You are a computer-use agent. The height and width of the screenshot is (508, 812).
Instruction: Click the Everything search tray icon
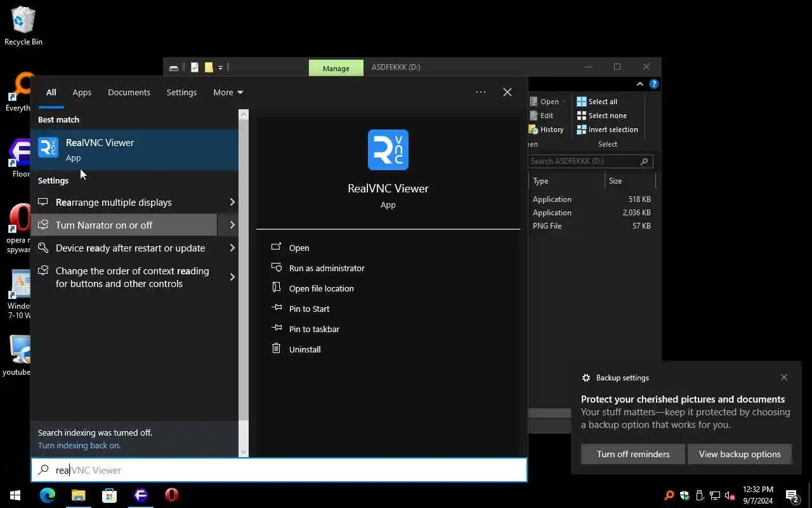pos(669,495)
